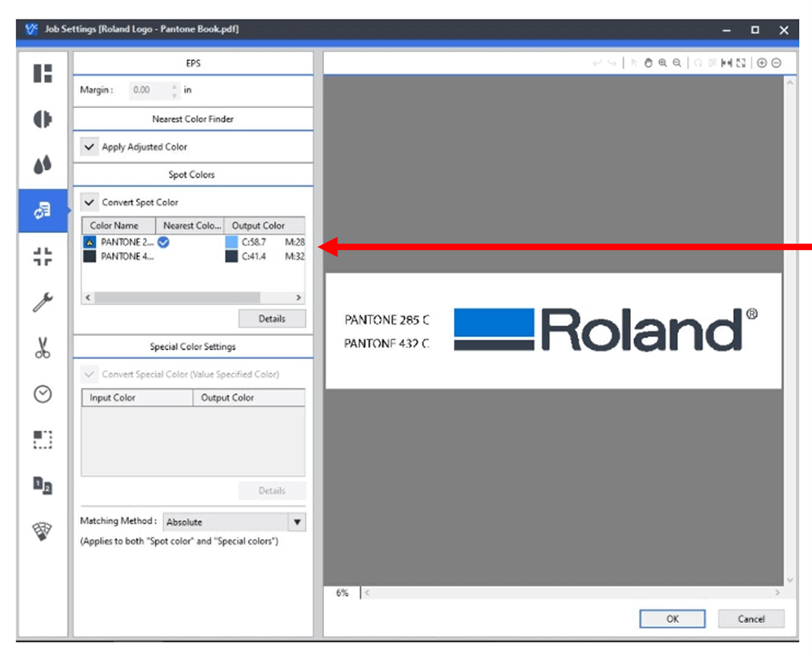Open the ink droplets settings icon
The height and width of the screenshot is (655, 812).
pyautogui.click(x=42, y=164)
